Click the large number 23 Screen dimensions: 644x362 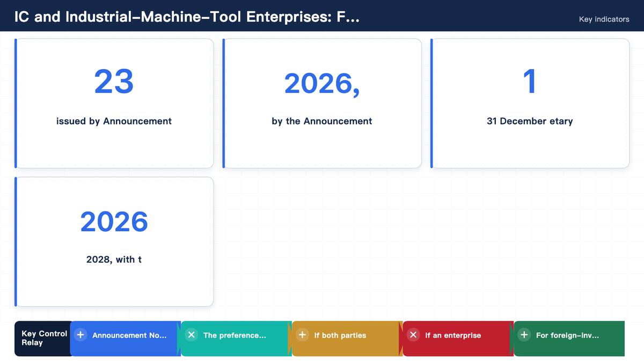[114, 82]
